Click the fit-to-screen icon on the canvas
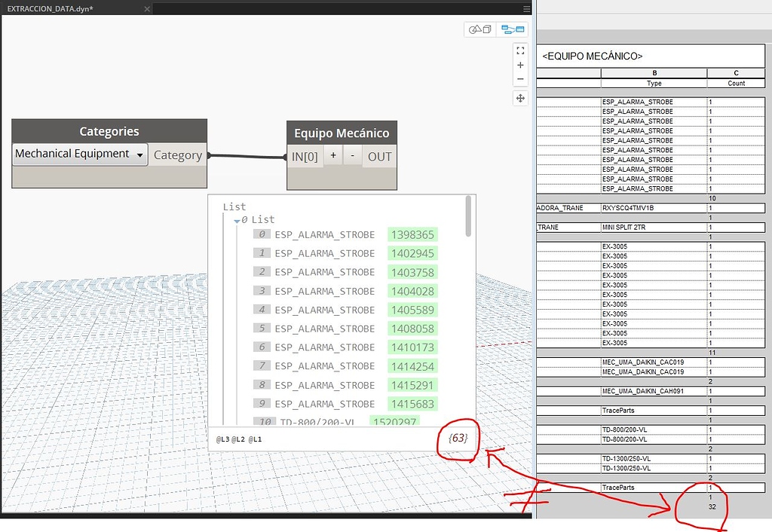Screen dimensions: 772x532 (x=520, y=50)
